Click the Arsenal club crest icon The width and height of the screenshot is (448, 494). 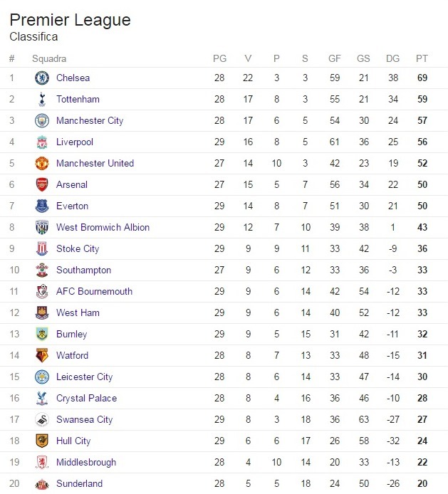[x=41, y=185]
